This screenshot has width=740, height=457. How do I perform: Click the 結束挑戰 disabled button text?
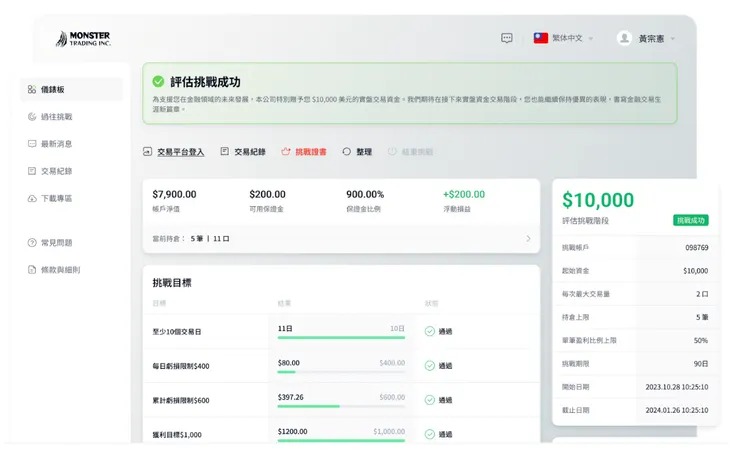417,152
